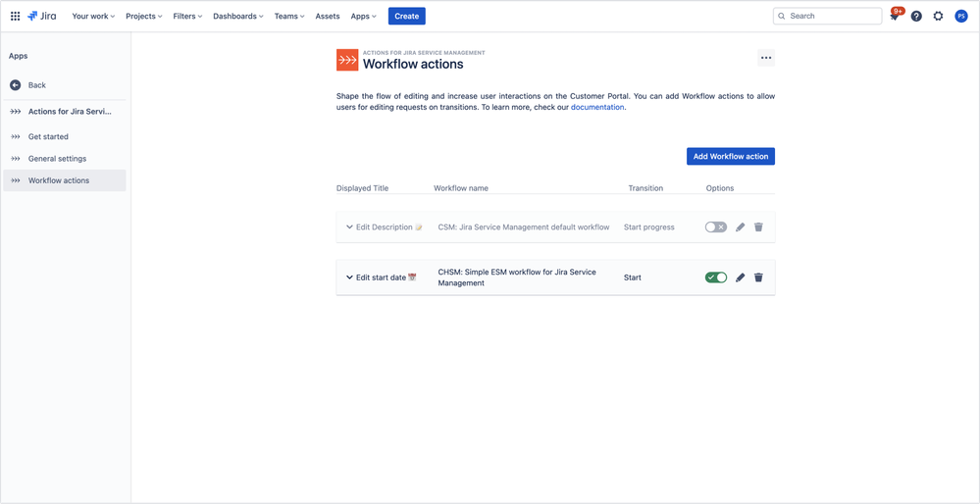Image resolution: width=980 pixels, height=504 pixels.
Task: Select Get started in the sidebar
Action: [65, 136]
